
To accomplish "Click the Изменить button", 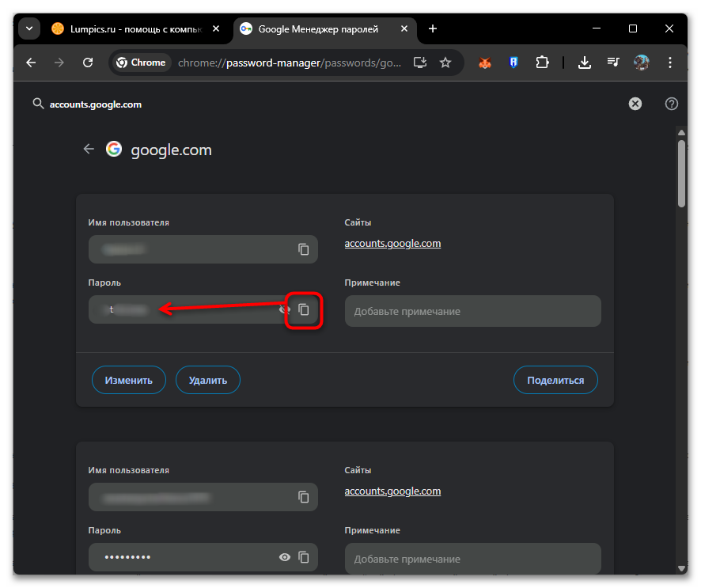I will [x=129, y=380].
